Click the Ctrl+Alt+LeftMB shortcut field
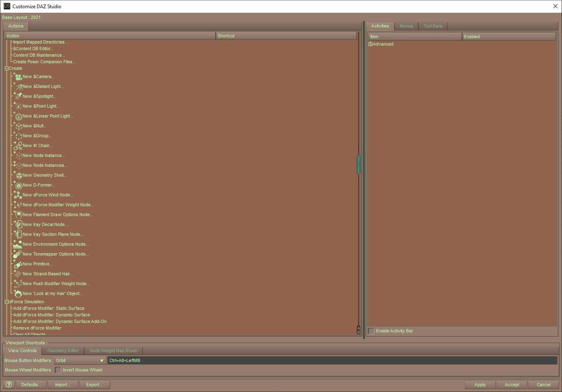The image size is (562, 392). pyautogui.click(x=332, y=361)
